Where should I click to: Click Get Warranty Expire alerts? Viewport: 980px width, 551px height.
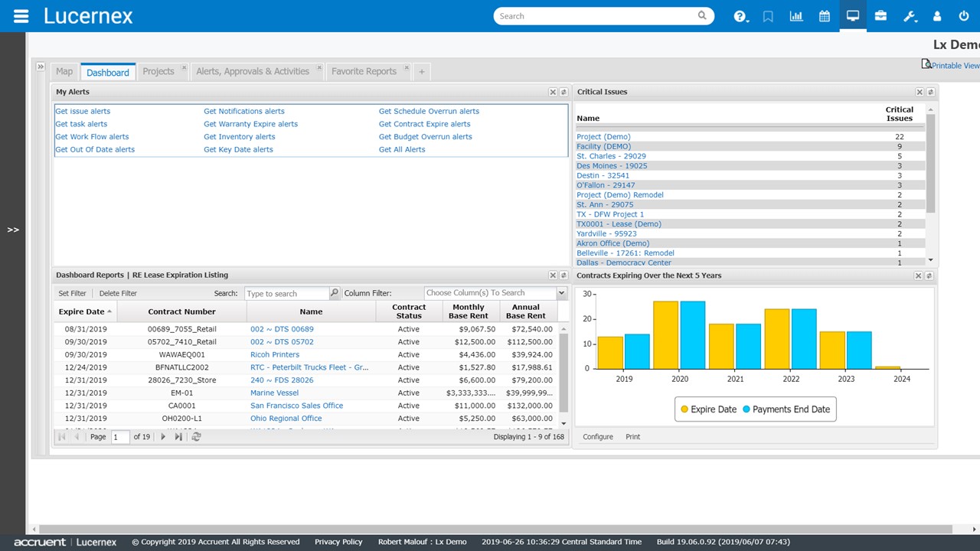[250, 124]
